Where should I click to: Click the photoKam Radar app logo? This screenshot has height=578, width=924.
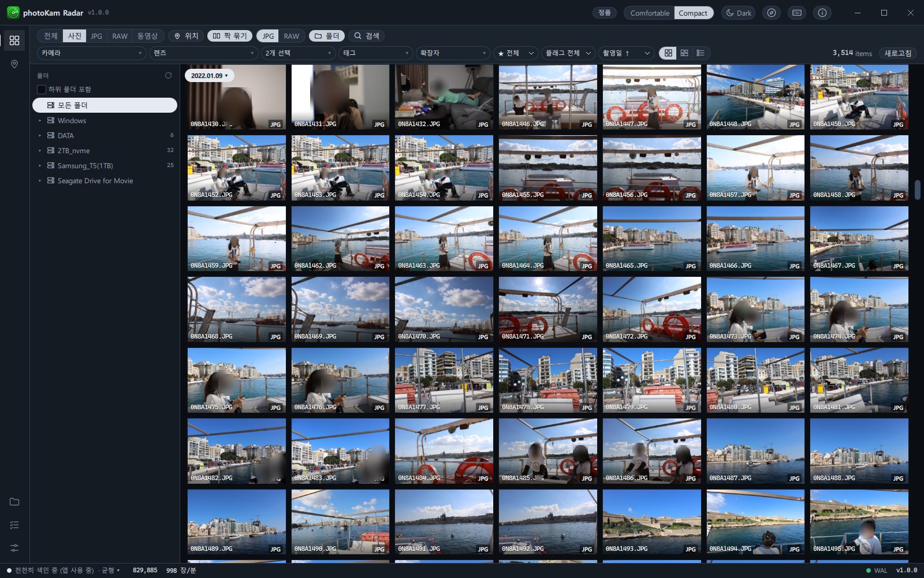tap(13, 13)
